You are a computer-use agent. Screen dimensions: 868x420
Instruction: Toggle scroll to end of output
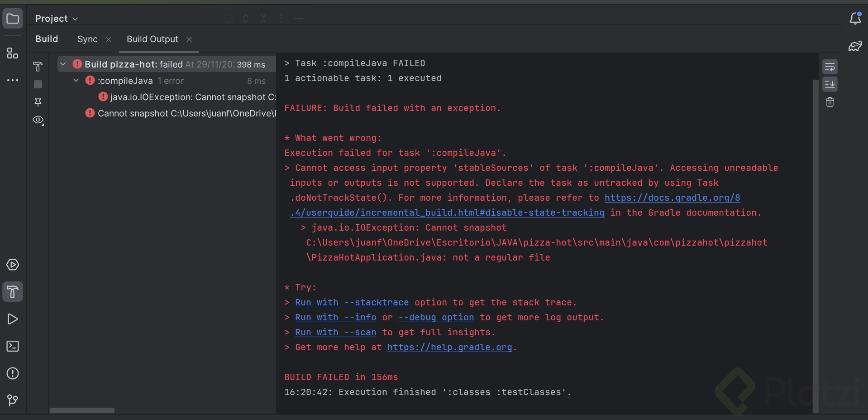click(x=830, y=85)
